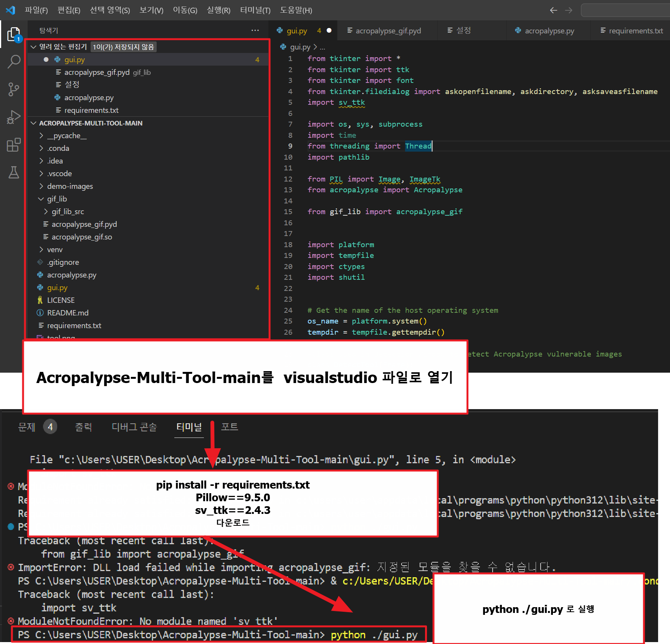Click line number 9 in the editor gutter

click(290, 146)
